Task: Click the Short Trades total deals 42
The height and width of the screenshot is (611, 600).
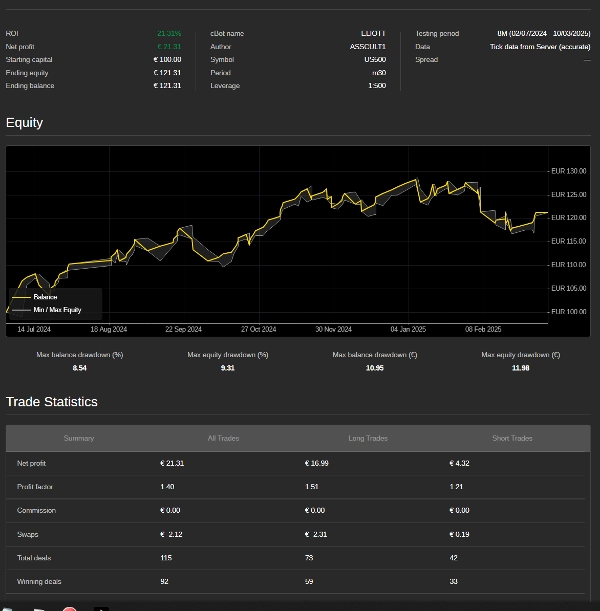Action: (453, 558)
